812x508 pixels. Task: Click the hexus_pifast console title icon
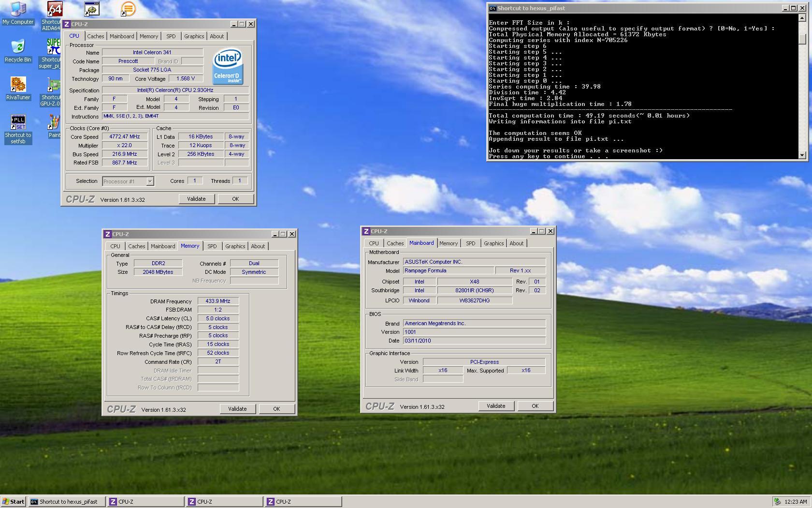[493, 8]
